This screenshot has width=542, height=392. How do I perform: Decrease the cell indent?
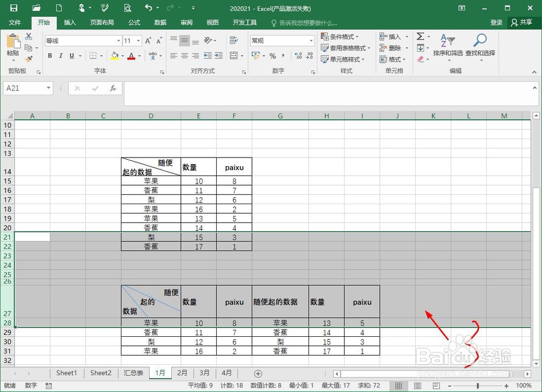coord(208,56)
